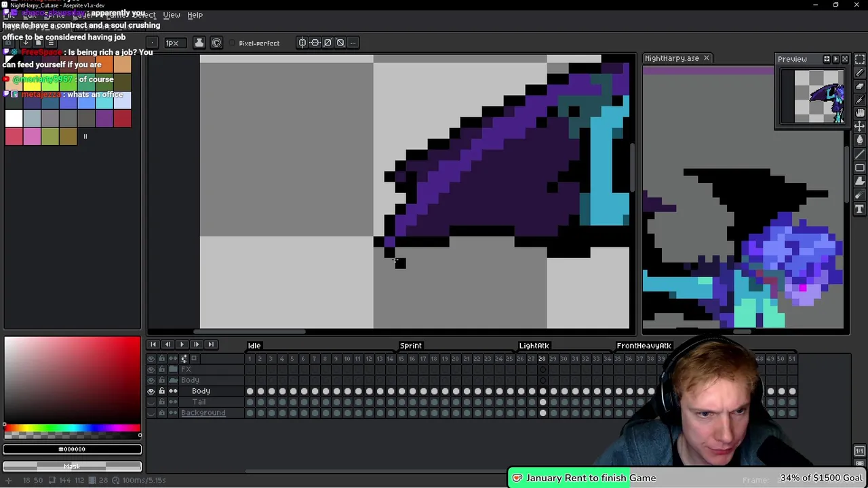Select the FrontHeavyAtk animation tag
The width and height of the screenshot is (868, 488).
(x=644, y=346)
